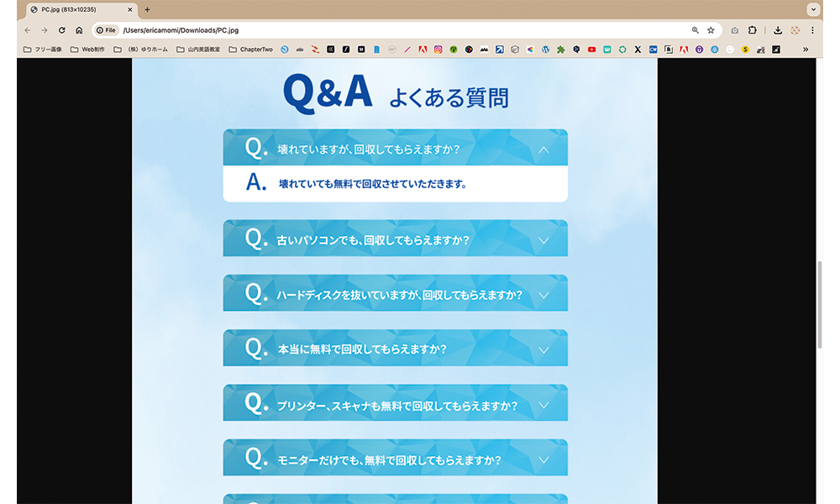Open the Chrome profile avatar
The height and width of the screenshot is (504, 840).
pyautogui.click(x=795, y=30)
